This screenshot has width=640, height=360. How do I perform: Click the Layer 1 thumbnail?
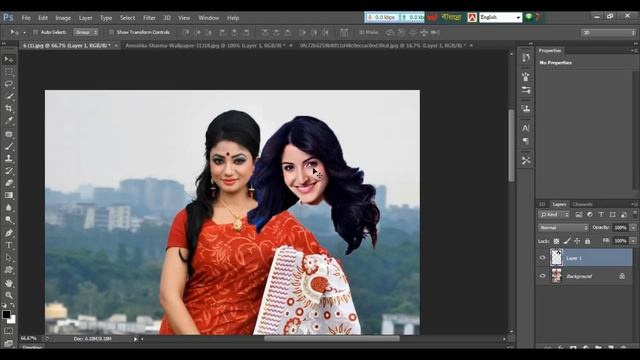pyautogui.click(x=556, y=258)
